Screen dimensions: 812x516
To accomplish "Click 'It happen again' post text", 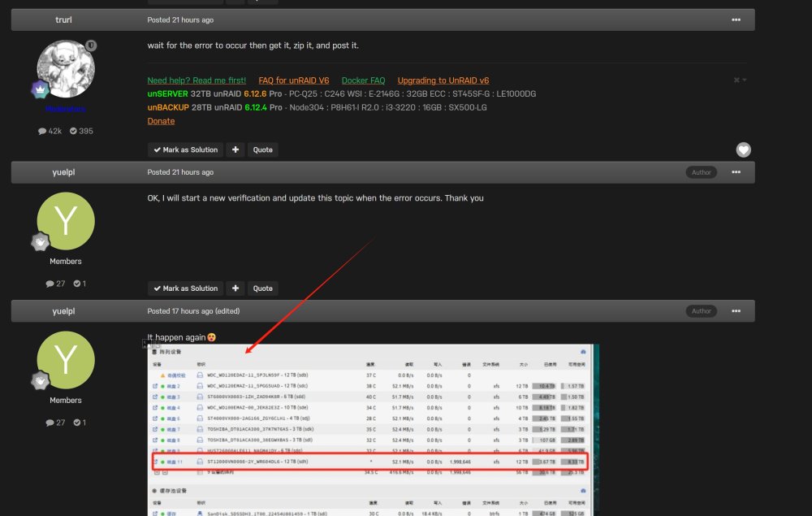I will tap(176, 337).
